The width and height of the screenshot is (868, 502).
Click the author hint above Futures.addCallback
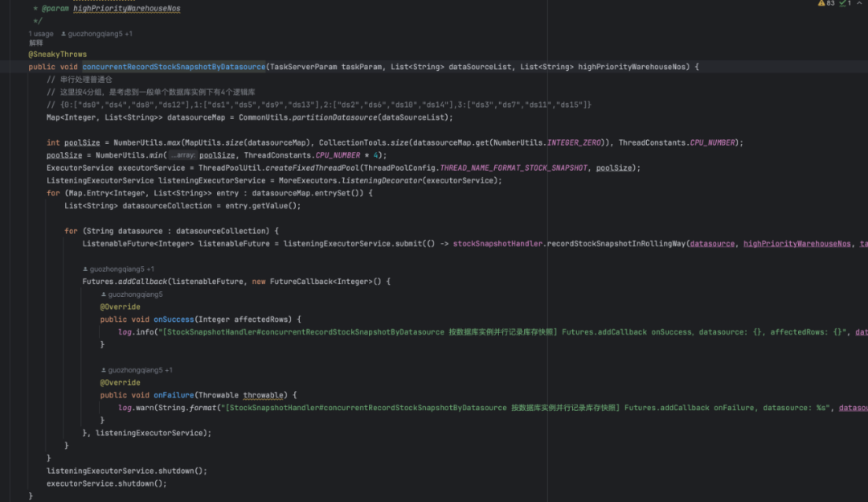(118, 270)
